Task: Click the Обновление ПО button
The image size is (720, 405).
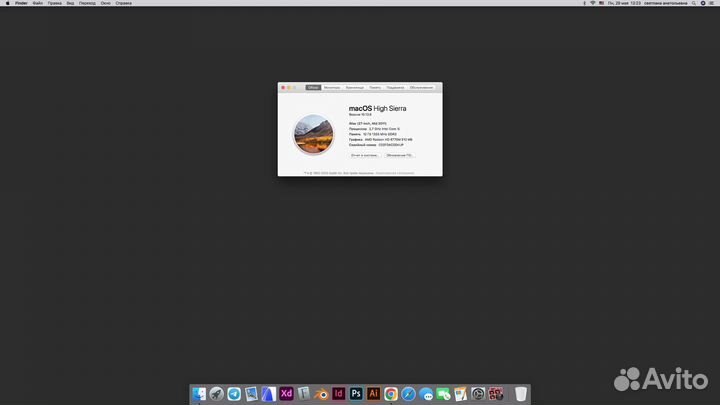Action: pyautogui.click(x=399, y=155)
